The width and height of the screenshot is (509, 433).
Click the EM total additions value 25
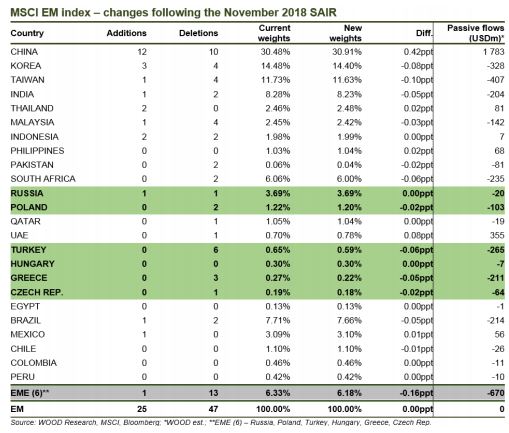pyautogui.click(x=141, y=409)
